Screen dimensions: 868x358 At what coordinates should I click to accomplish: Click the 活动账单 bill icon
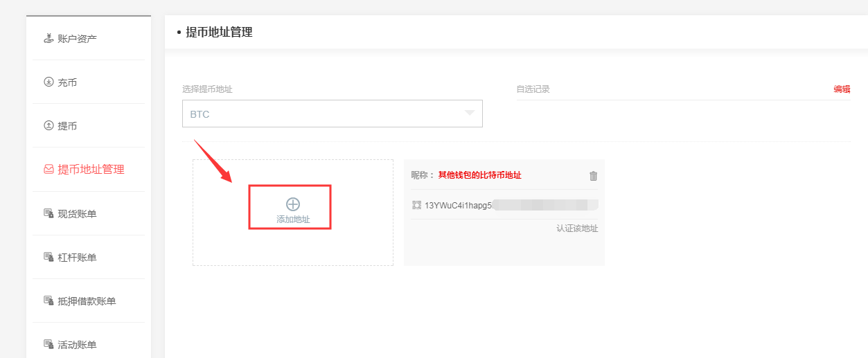(x=48, y=344)
